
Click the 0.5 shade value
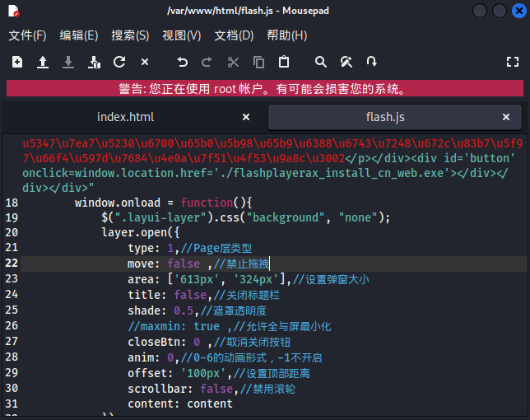184,310
